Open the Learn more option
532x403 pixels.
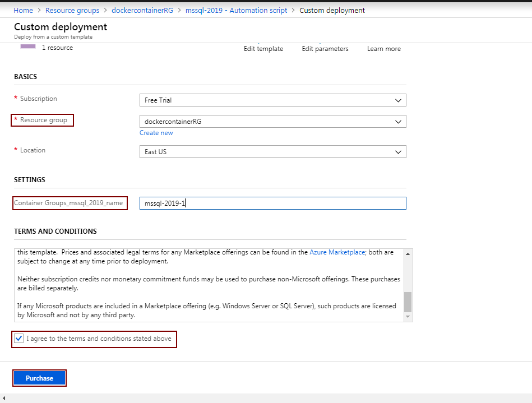coord(384,49)
